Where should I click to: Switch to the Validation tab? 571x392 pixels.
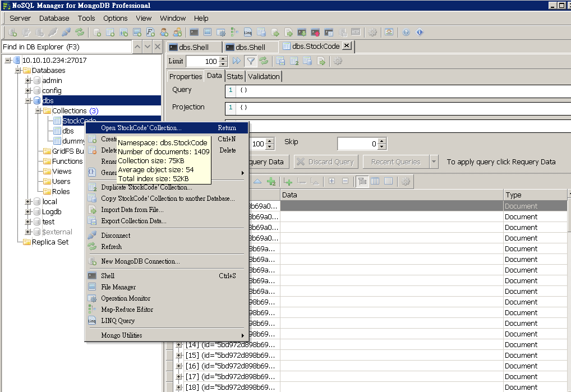tap(264, 76)
